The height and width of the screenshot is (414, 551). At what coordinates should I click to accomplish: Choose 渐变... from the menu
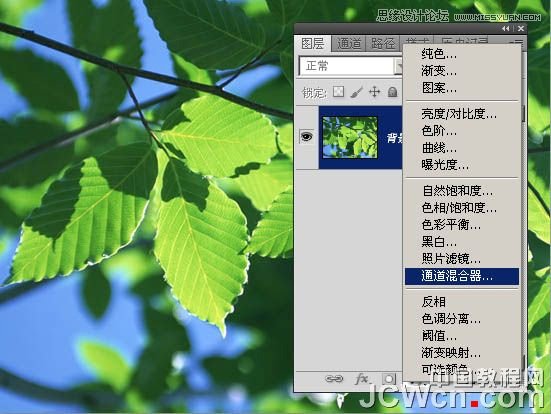click(x=462, y=71)
